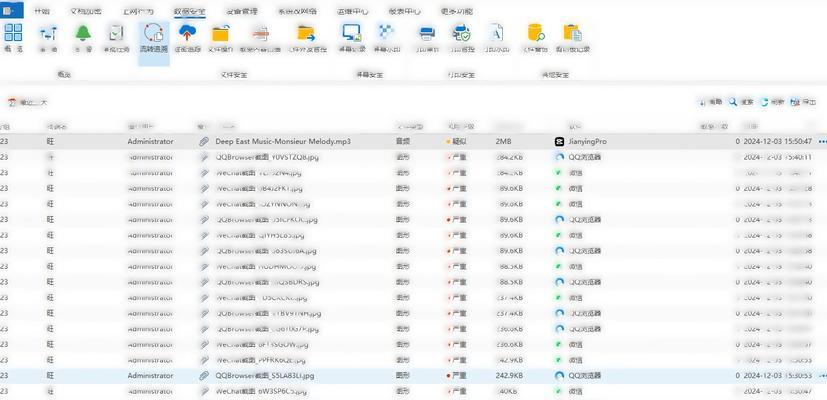The width and height of the screenshot is (827, 400).
Task: Click 严重 risk level in S5LA83LI.jpg row
Action: [x=459, y=376]
